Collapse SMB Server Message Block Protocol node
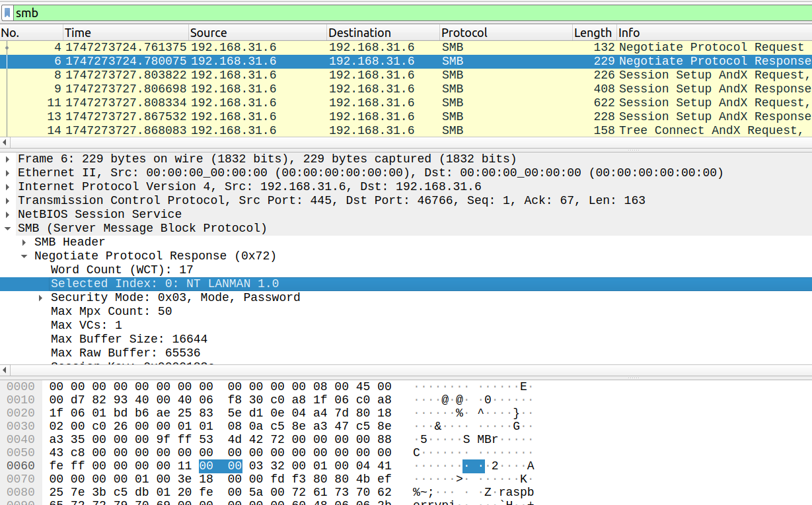Image resolution: width=812 pixels, height=505 pixels. pyautogui.click(x=8, y=228)
